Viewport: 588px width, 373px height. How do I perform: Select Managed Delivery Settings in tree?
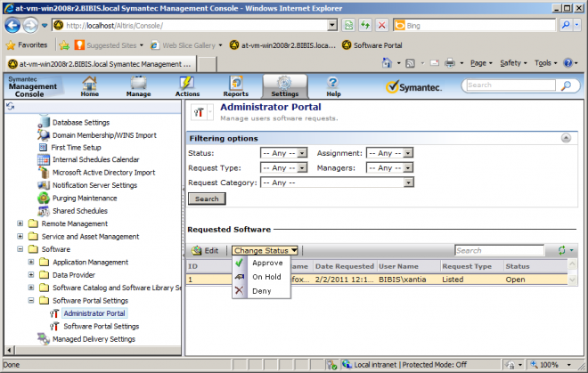[94, 339]
